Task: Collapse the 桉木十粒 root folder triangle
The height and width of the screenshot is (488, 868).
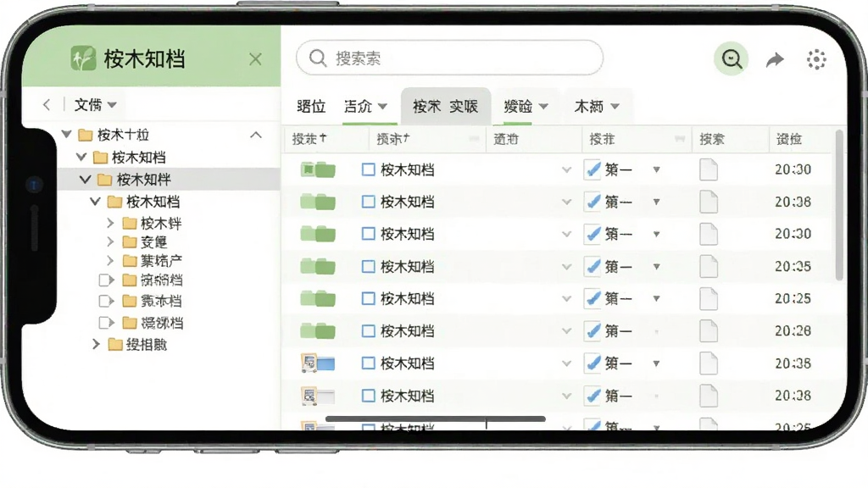Action: click(x=67, y=134)
